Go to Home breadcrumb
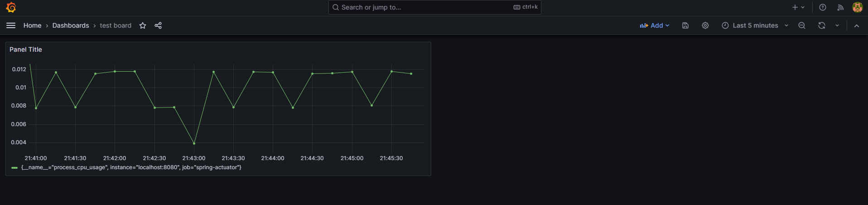This screenshot has height=205, width=868. [32, 25]
